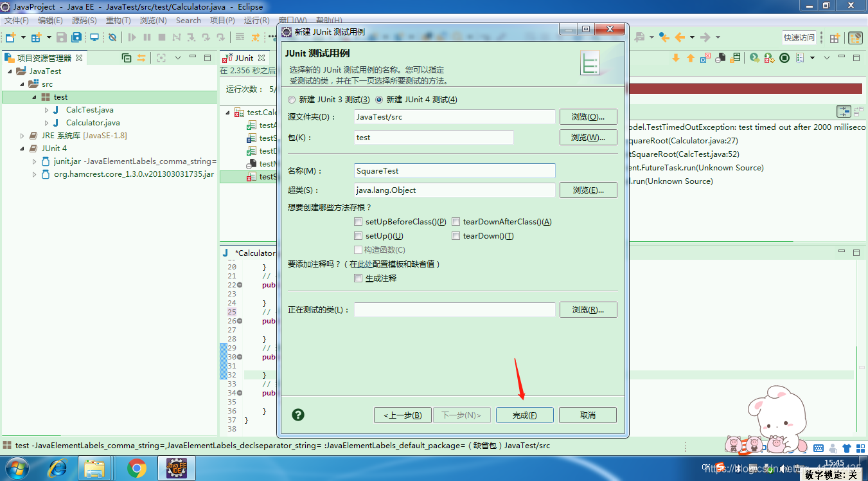Toggle the Show Failures Only icon
The height and width of the screenshot is (481, 868).
(x=705, y=58)
